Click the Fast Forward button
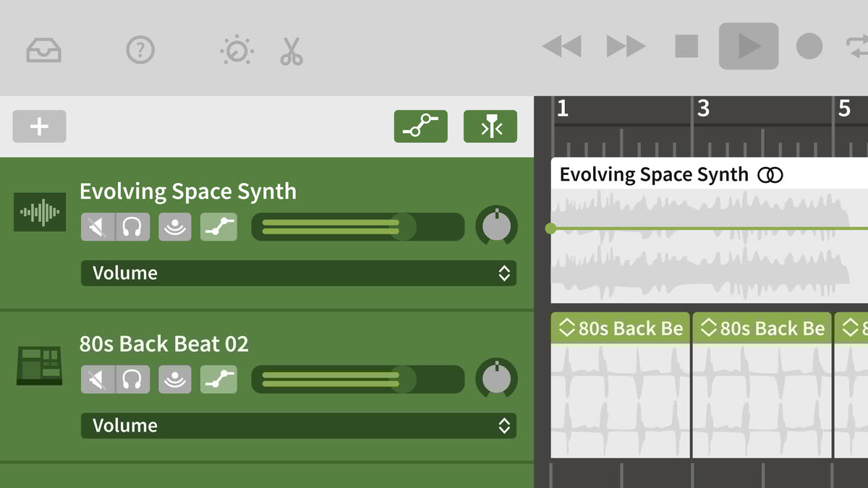Screen dimensions: 868x488 pos(626,47)
